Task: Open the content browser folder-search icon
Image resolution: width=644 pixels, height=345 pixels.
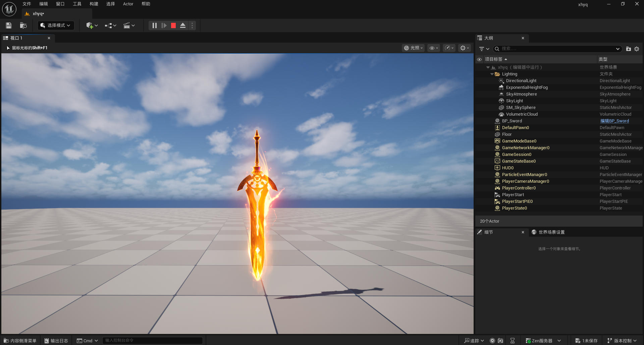Action: [23, 25]
